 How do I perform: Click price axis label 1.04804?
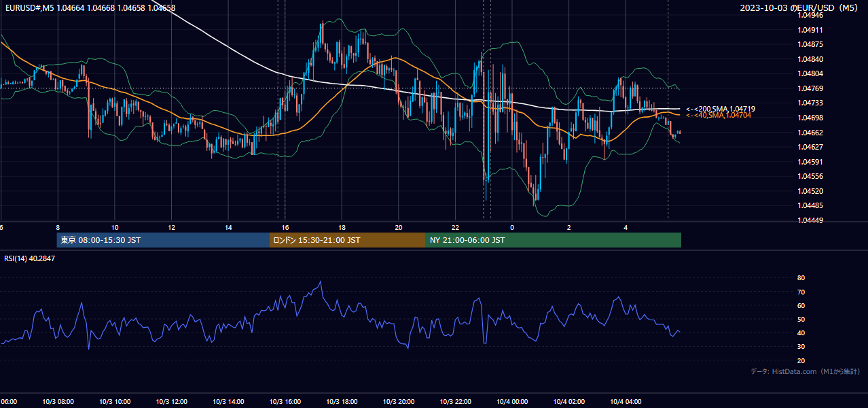tap(810, 73)
